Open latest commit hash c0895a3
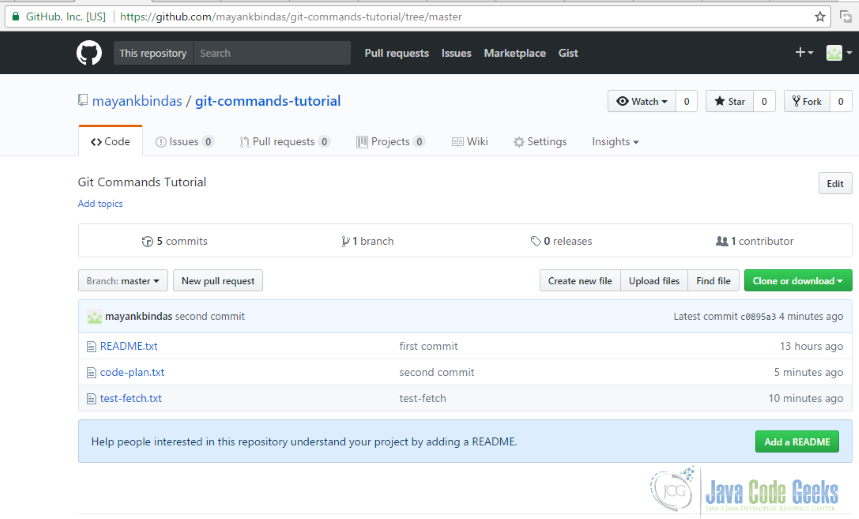This screenshot has height=519, width=859. click(758, 317)
